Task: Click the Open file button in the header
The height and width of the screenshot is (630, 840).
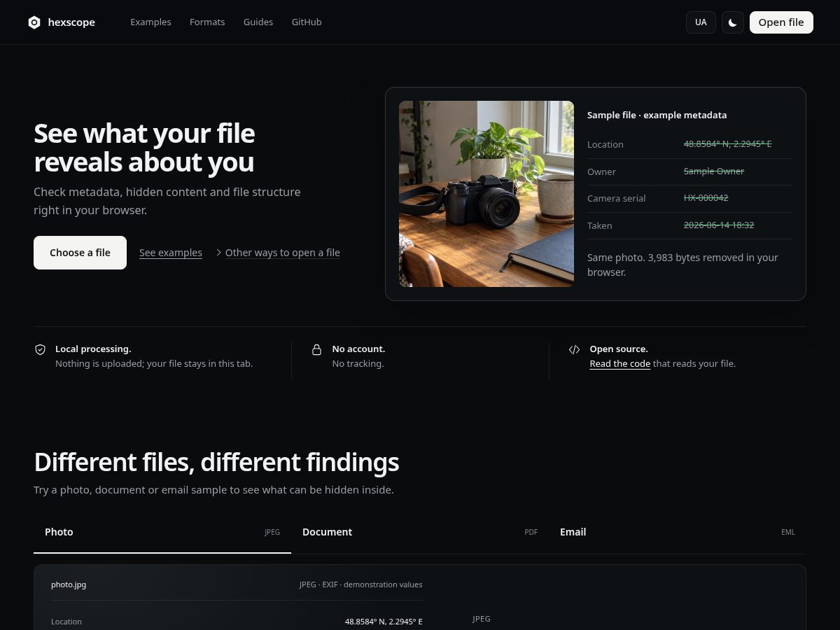Action: pos(781,22)
